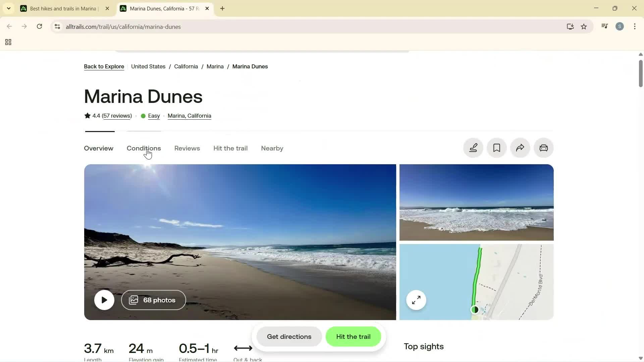Click the Back to Explore breadcrumb
This screenshot has width=644, height=362.
pos(104,66)
